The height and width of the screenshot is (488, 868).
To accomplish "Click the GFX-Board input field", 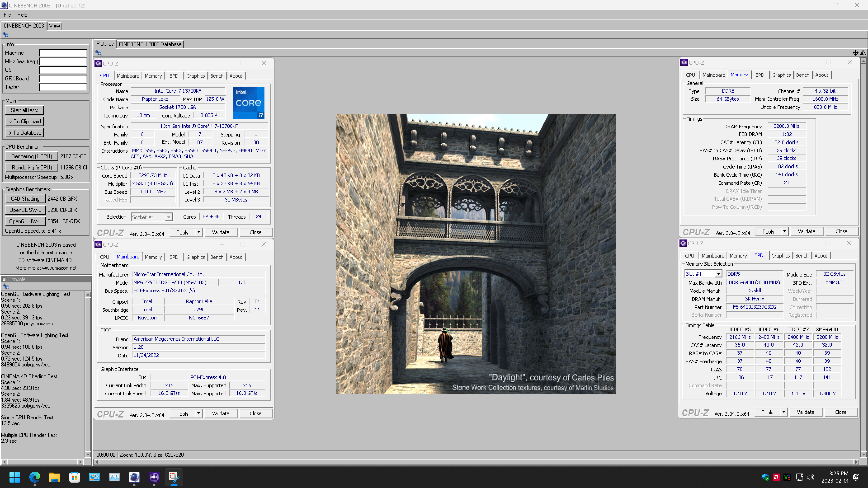I will click(x=63, y=78).
